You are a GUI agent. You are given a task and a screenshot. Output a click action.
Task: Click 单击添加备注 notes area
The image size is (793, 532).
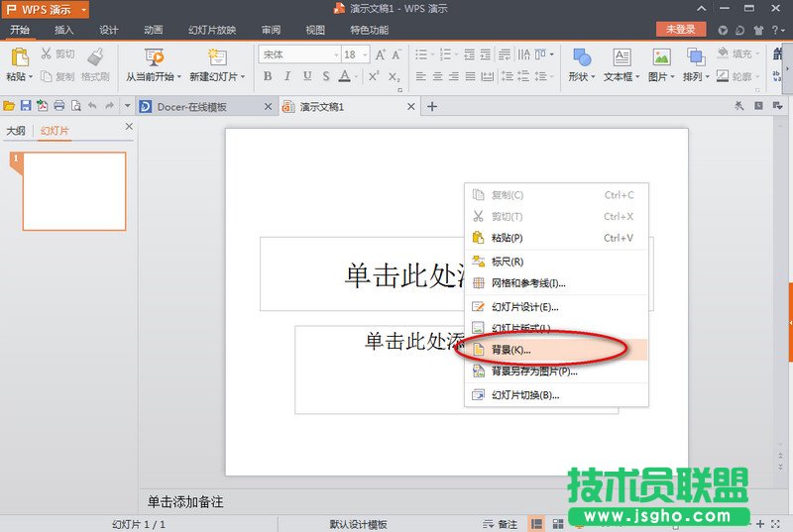[x=186, y=502]
